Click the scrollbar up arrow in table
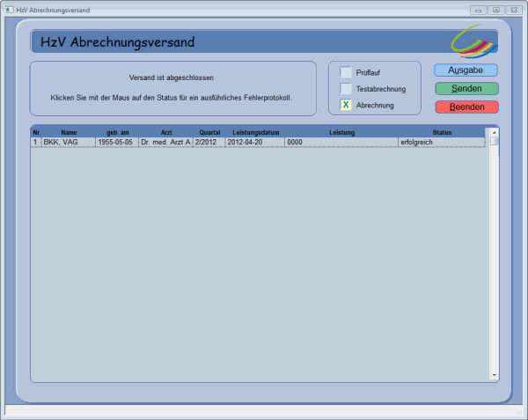Screen dimensions: 528x420 (x=494, y=131)
